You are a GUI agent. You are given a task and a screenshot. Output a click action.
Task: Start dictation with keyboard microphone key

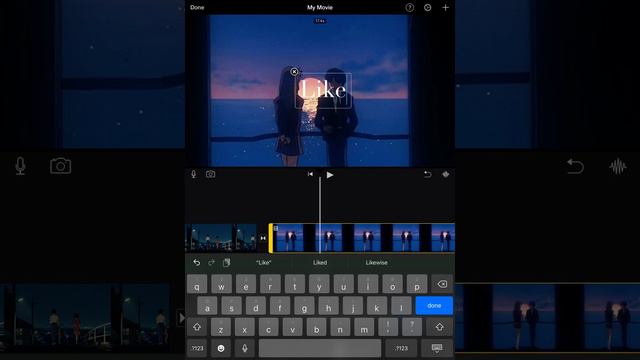244,348
